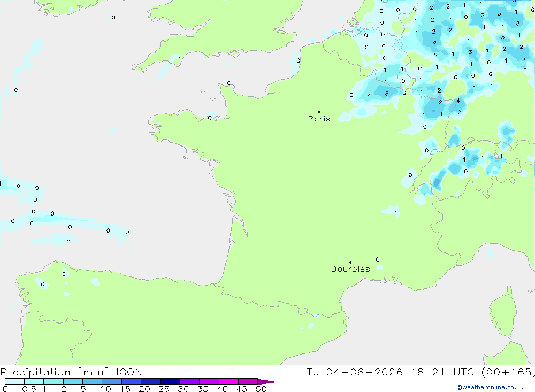Click the blue 10 mm legend swatch

click(112, 381)
